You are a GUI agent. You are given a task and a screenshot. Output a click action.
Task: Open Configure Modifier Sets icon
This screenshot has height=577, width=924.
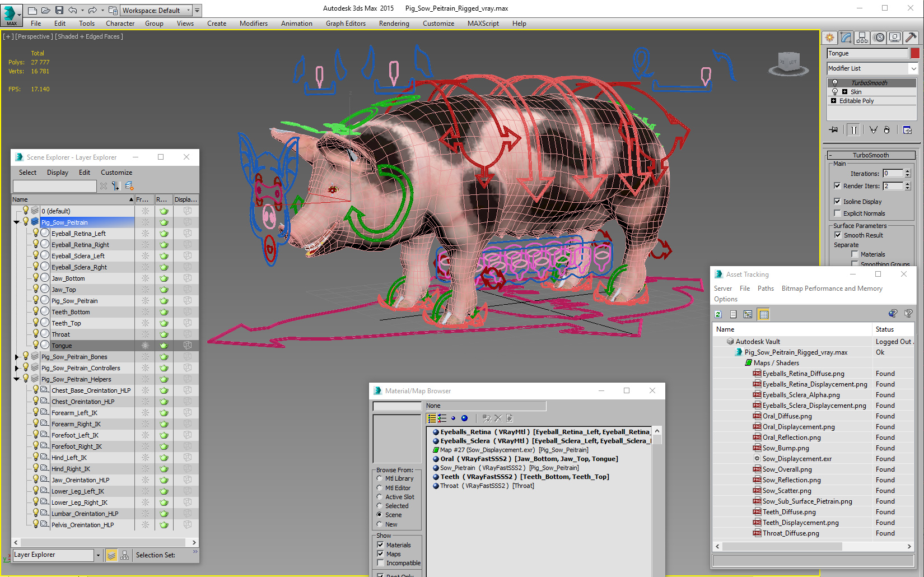pos(907,130)
